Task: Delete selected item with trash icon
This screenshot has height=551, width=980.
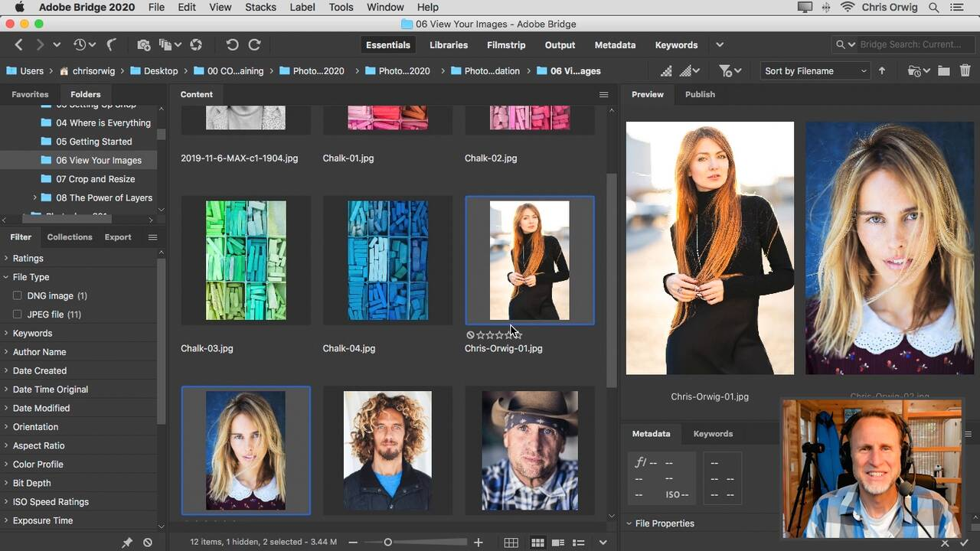Action: tap(965, 70)
